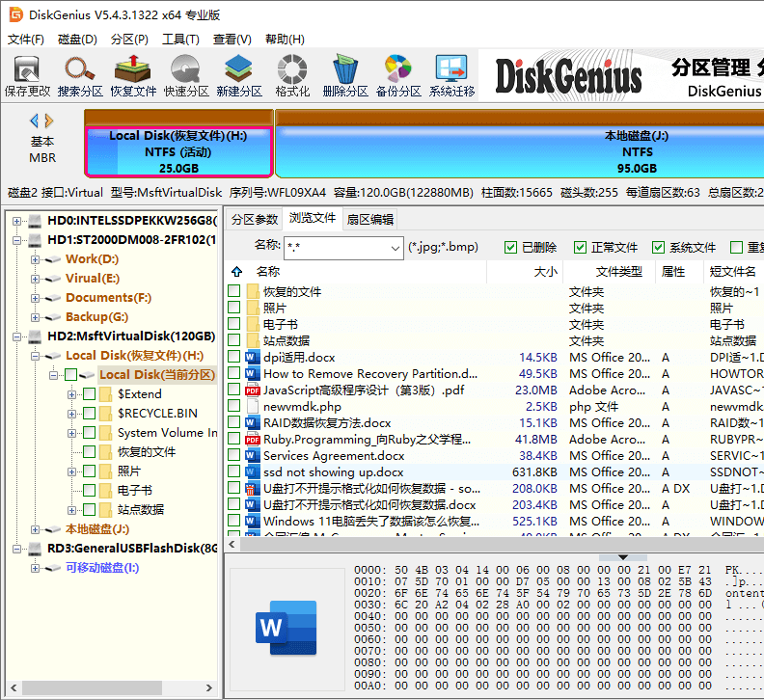This screenshot has width=764, height=700.
Task: Toggle the 正常文件 normal files checkbox
Action: [580, 248]
